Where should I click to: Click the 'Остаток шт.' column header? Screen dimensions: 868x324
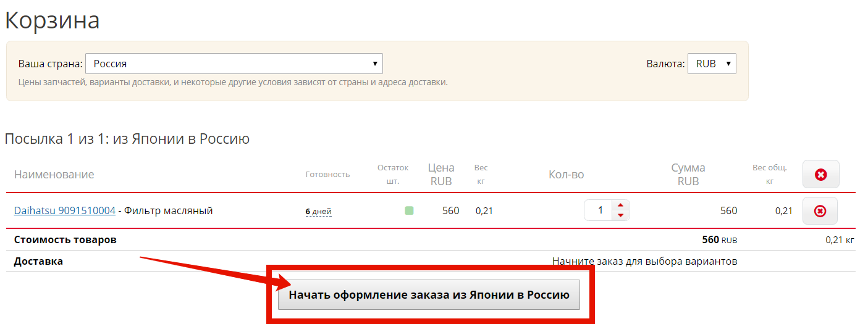(393, 175)
